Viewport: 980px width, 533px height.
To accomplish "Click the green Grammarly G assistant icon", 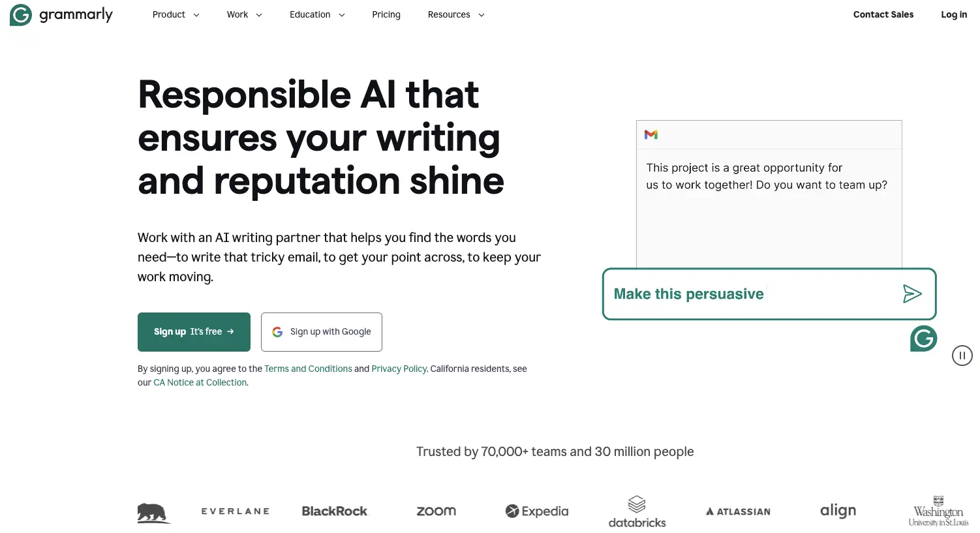I will click(x=923, y=339).
